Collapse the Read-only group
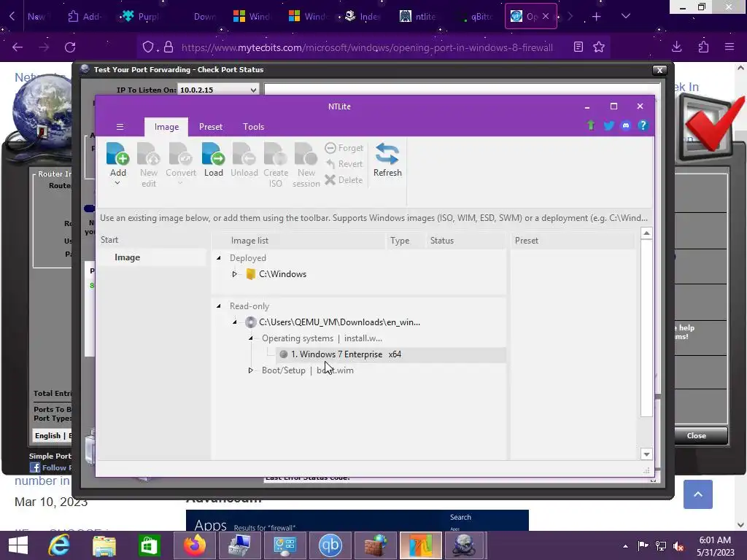The height and width of the screenshot is (560, 747). 219,306
